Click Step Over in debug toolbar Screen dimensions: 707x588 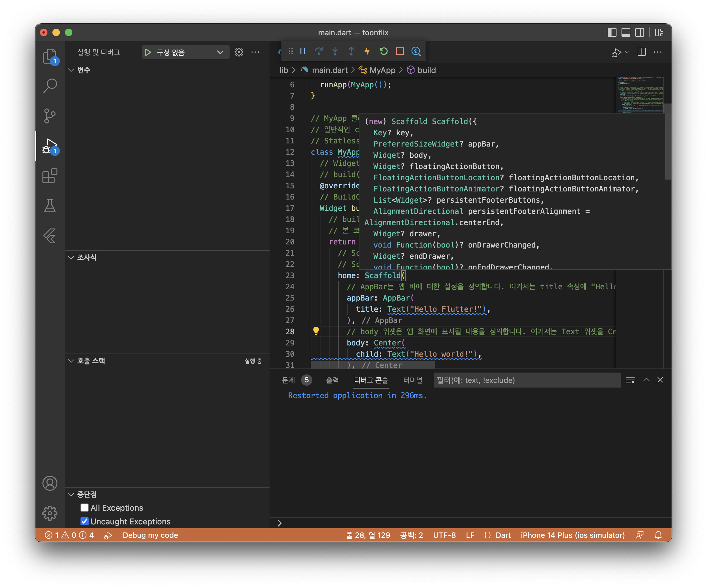click(319, 51)
